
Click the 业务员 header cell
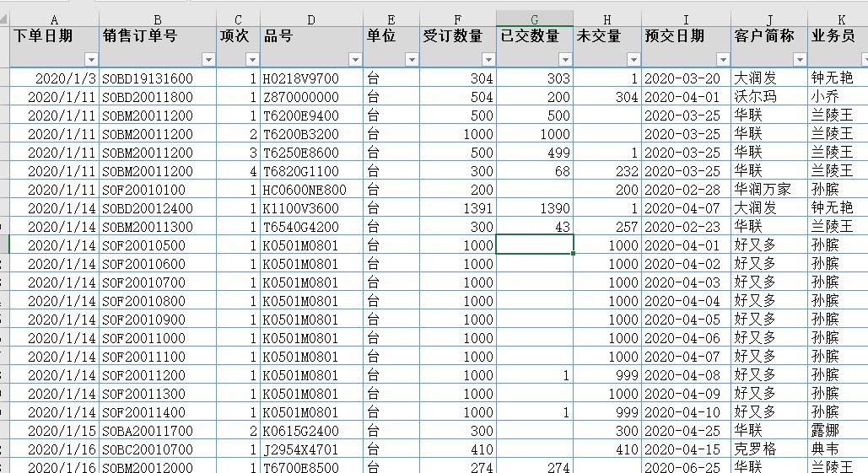pos(838,46)
